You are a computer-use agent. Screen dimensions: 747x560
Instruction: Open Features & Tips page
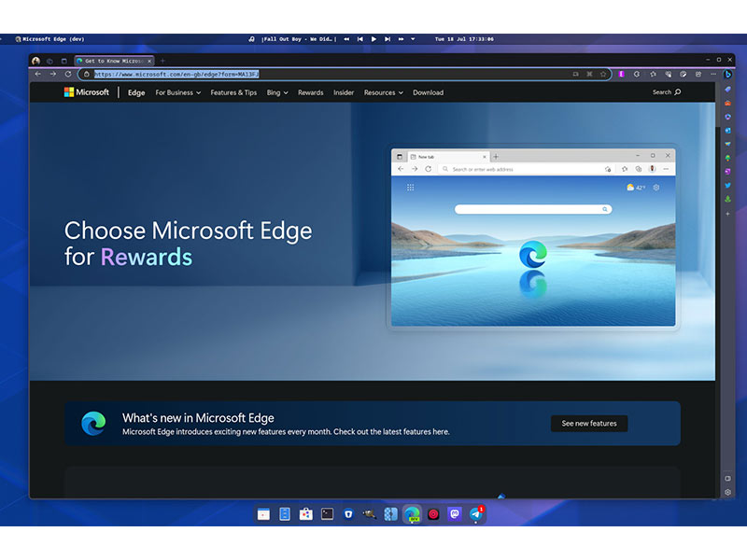(233, 92)
